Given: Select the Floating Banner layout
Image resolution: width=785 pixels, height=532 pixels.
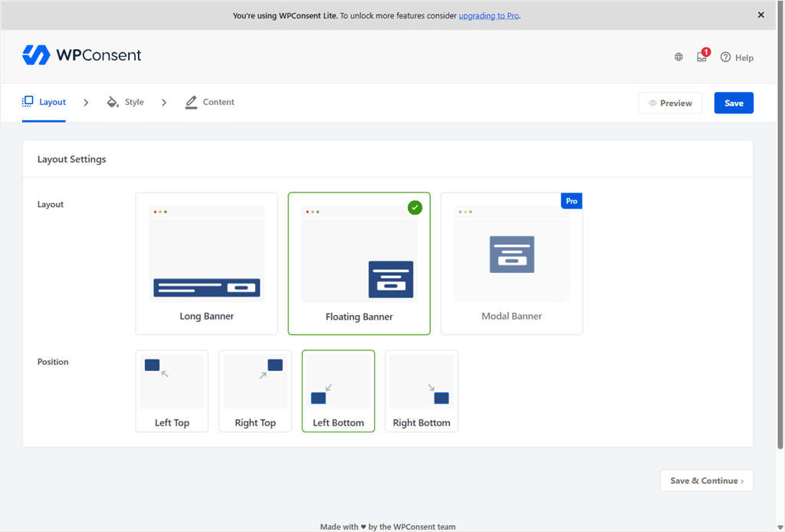Looking at the screenshot, I should point(359,264).
